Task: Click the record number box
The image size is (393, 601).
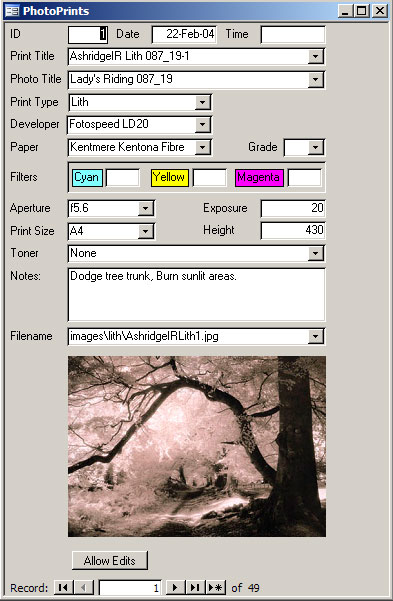Action: click(130, 588)
